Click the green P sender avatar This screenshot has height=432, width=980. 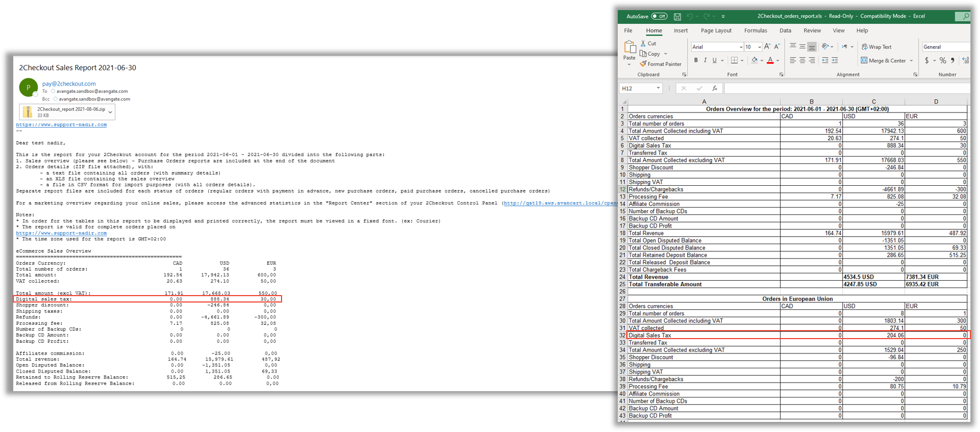[x=28, y=88]
